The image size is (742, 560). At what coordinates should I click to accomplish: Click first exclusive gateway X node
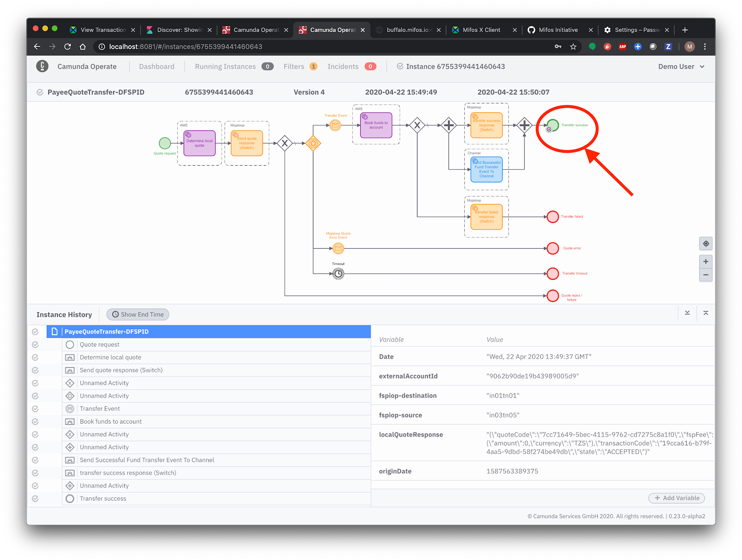285,143
